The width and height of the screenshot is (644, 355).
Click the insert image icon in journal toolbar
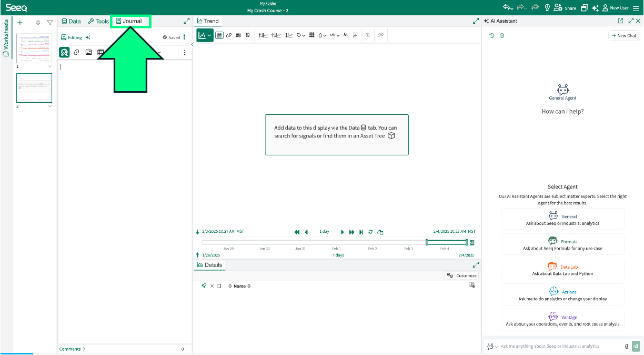[88, 53]
